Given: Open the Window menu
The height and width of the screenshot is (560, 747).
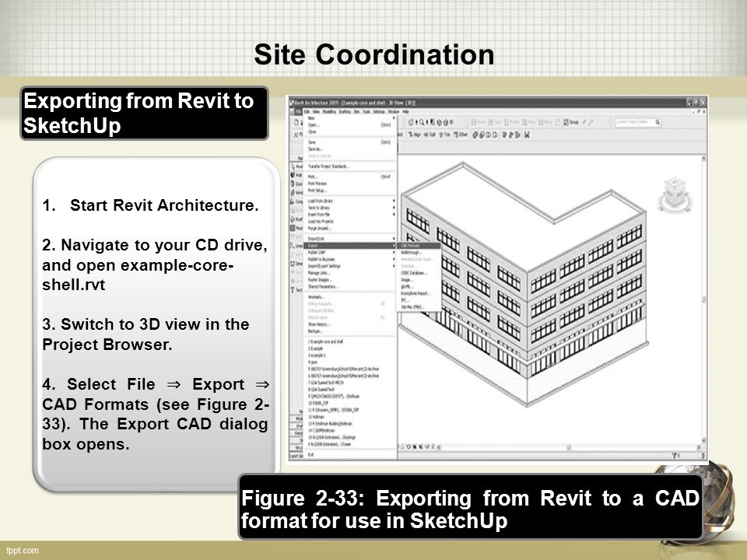Looking at the screenshot, I should point(394,111).
